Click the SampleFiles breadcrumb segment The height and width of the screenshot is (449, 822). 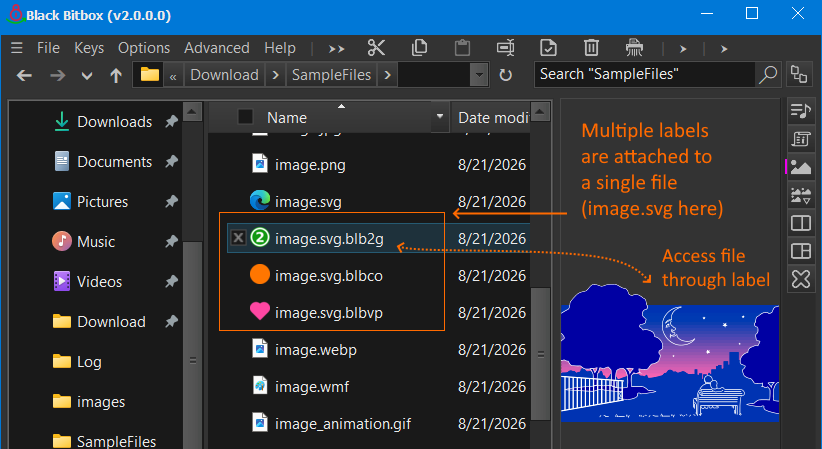(331, 75)
